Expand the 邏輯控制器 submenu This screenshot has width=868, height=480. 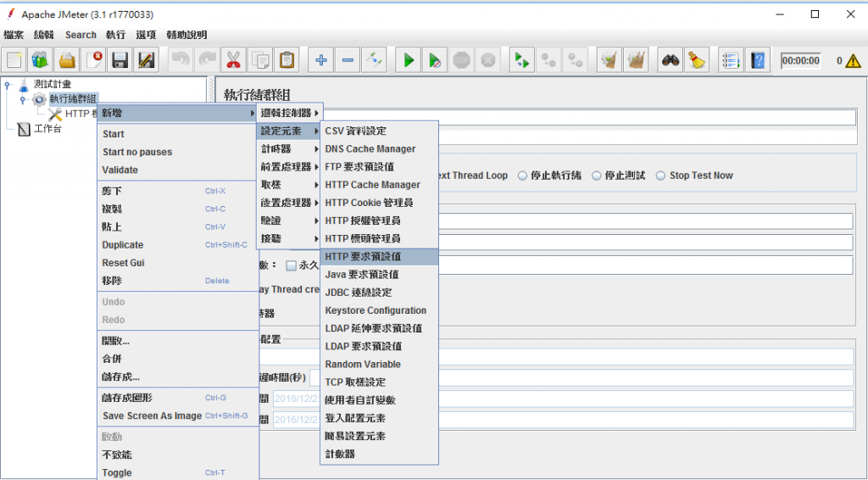point(290,113)
